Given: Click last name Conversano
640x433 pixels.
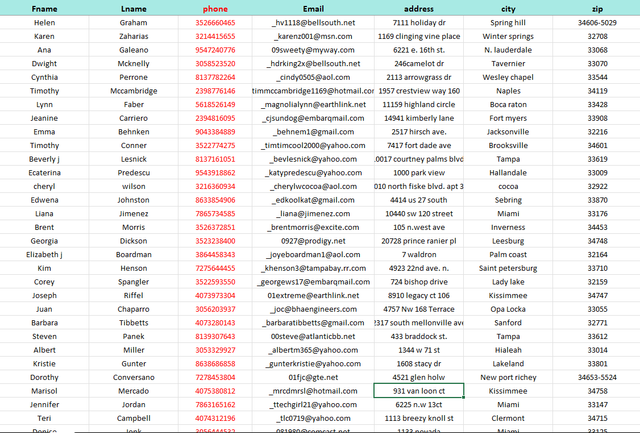Looking at the screenshot, I should click(x=133, y=377).
